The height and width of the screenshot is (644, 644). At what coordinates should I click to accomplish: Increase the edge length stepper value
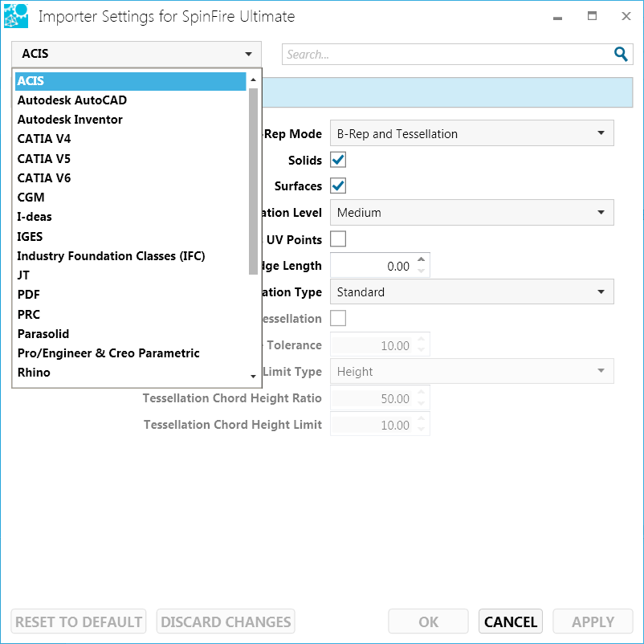422,259
